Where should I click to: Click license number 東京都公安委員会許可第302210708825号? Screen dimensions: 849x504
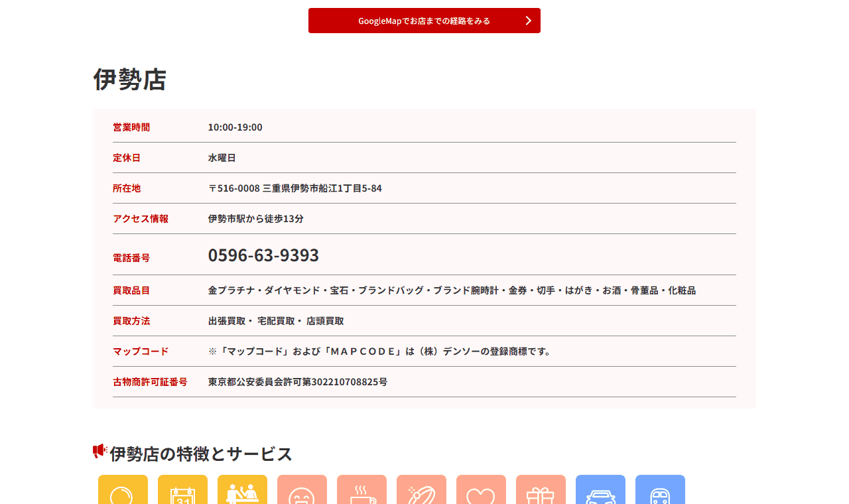[x=298, y=382]
